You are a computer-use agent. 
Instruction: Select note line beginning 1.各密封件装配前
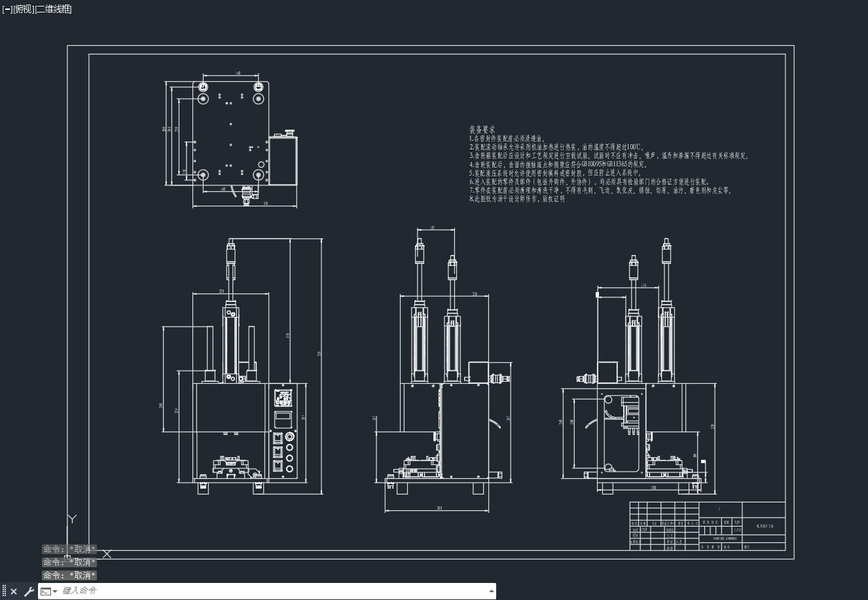[x=507, y=139]
